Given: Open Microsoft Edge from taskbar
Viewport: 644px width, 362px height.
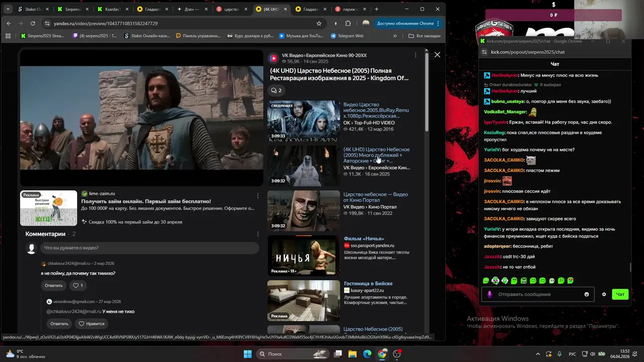Looking at the screenshot, I should pyautogui.click(x=367, y=354).
